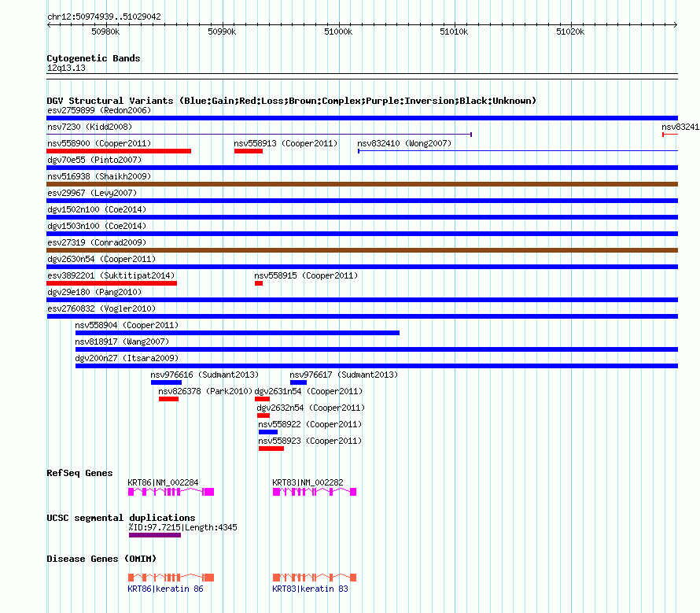The image size is (700, 613).
Task: Select nsv976617 (Sudmant2013) label
Action: click(x=344, y=375)
